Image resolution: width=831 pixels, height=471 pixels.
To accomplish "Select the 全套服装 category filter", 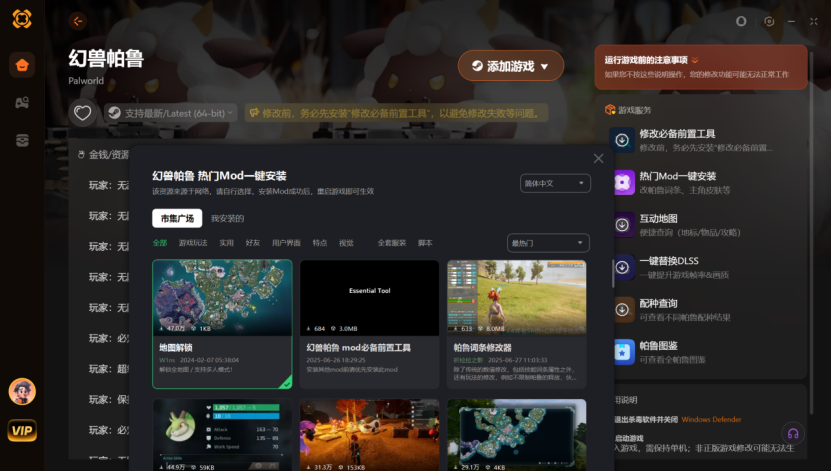I will (392, 243).
